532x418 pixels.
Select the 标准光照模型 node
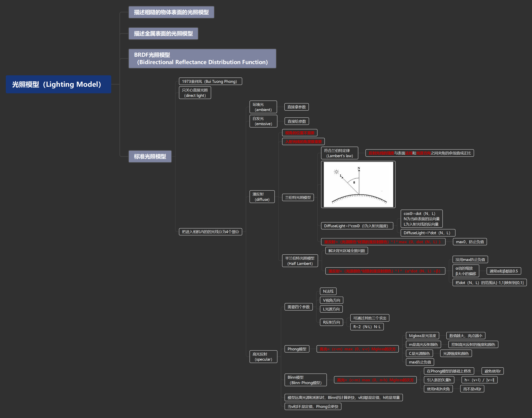point(150,156)
